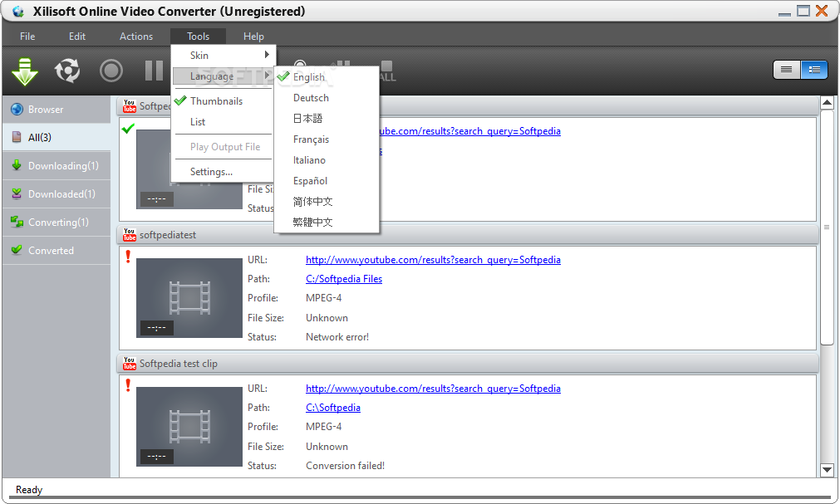
Task: Select 日本語 in the language list
Action: click(327, 119)
